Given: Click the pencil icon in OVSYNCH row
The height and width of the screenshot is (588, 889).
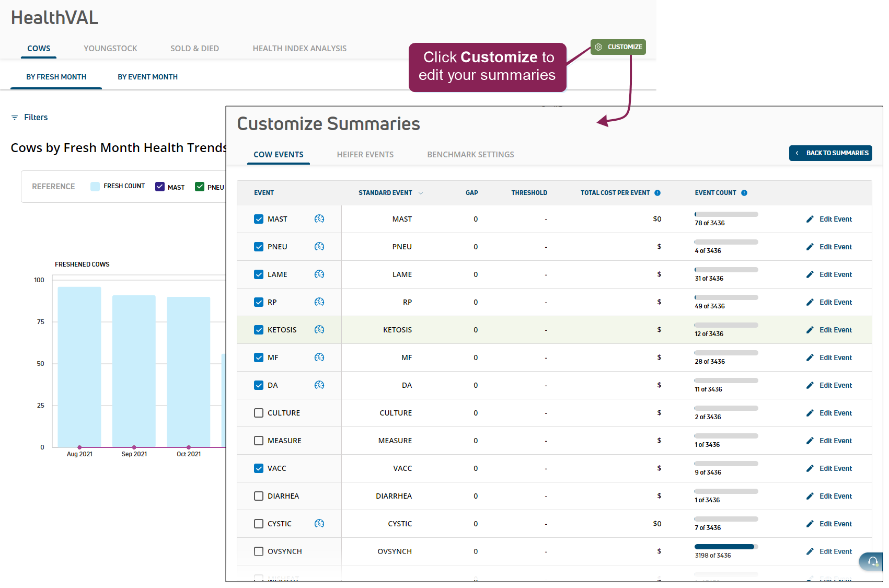Looking at the screenshot, I should [810, 551].
